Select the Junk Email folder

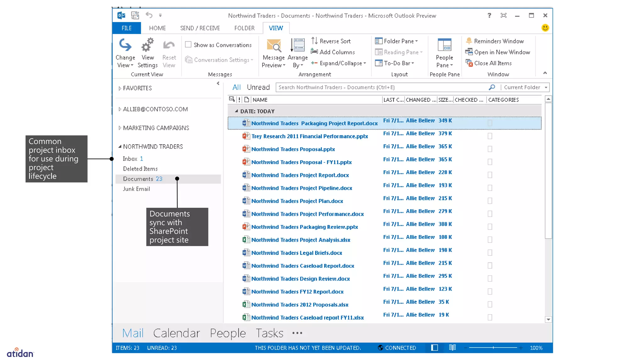tap(136, 189)
